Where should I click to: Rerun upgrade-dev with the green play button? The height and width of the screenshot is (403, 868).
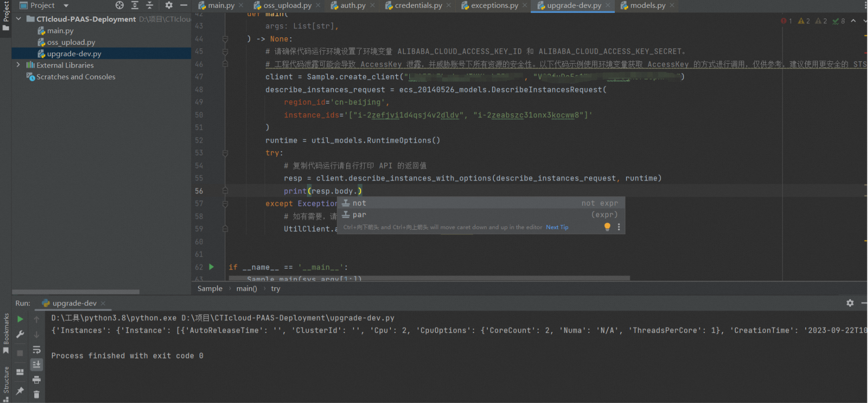(20, 319)
